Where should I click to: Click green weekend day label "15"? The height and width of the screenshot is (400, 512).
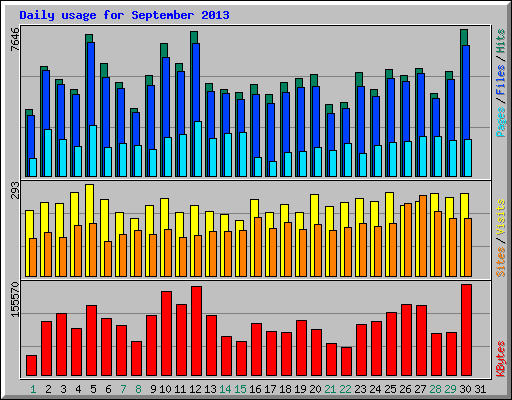240,389
